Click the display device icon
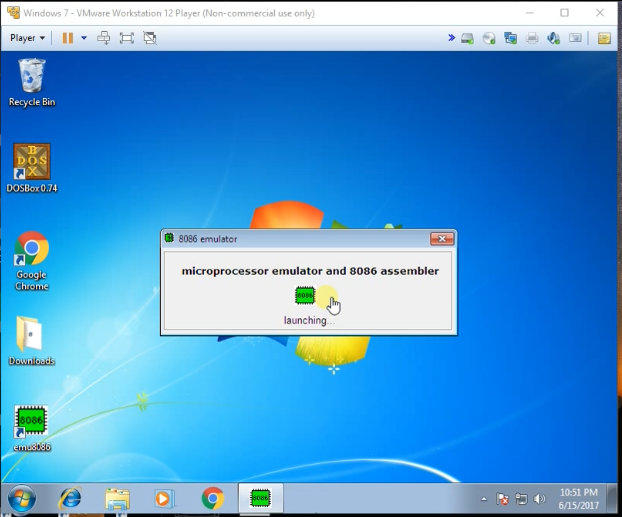The width and height of the screenshot is (622, 517). [575, 38]
